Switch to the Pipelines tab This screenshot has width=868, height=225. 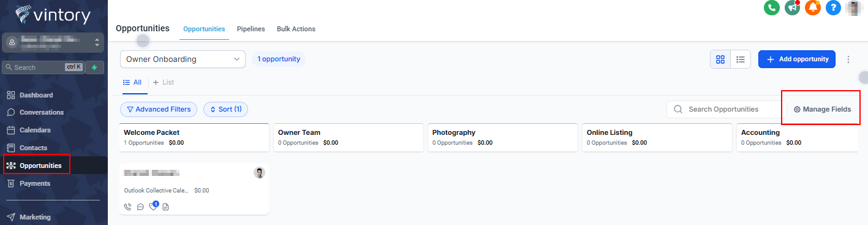251,29
